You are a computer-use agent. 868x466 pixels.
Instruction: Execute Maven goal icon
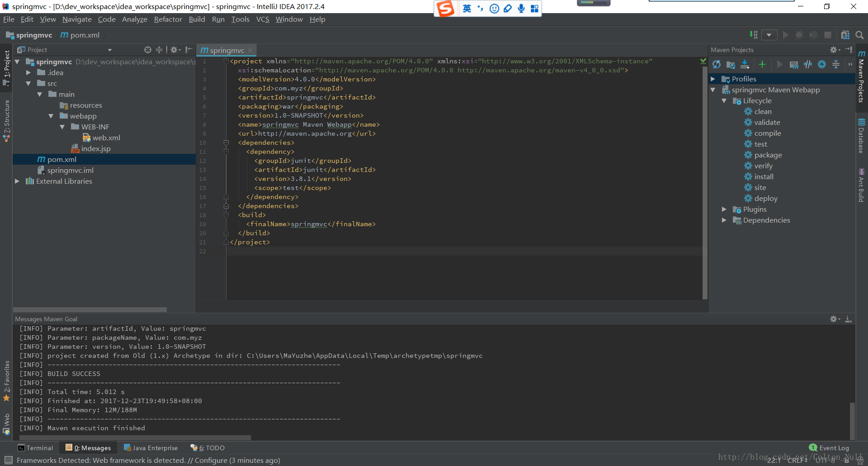(794, 65)
